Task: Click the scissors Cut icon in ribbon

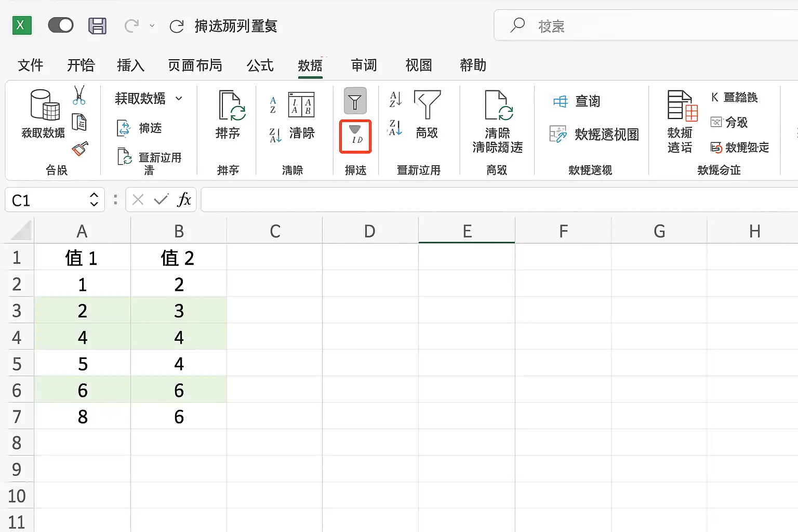Action: (x=79, y=96)
